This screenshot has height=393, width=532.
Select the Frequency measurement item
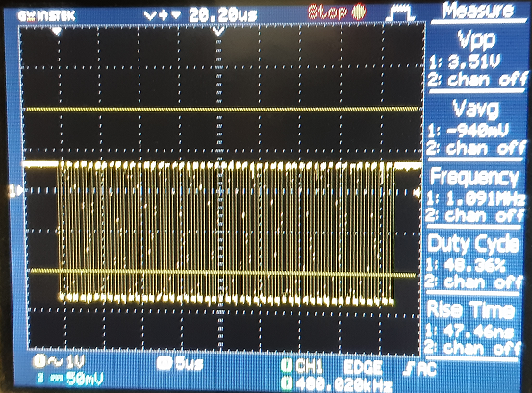pyautogui.click(x=474, y=177)
